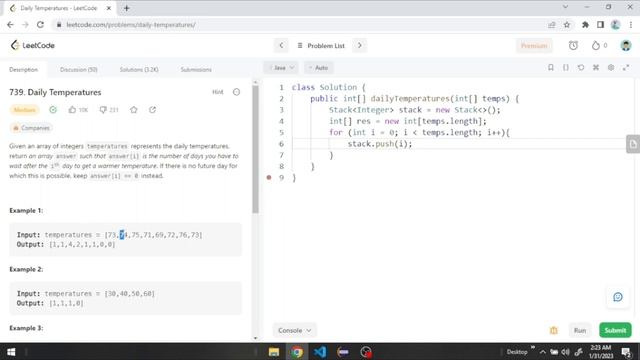640x360 pixels.
Task: Click the orange debugger icon near Run
Action: click(x=553, y=330)
